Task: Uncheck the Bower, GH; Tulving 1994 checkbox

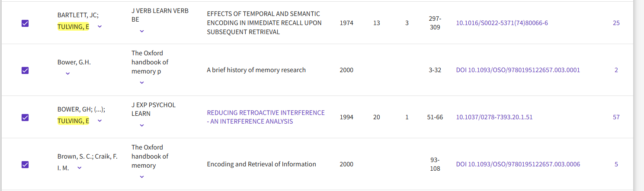Action: coord(25,118)
